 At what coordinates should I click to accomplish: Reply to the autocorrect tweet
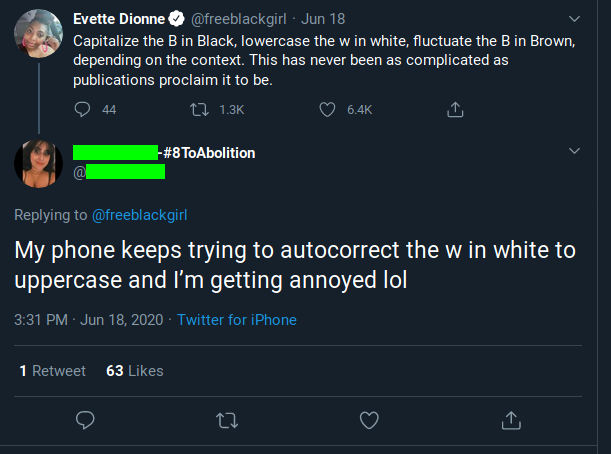tap(85, 419)
